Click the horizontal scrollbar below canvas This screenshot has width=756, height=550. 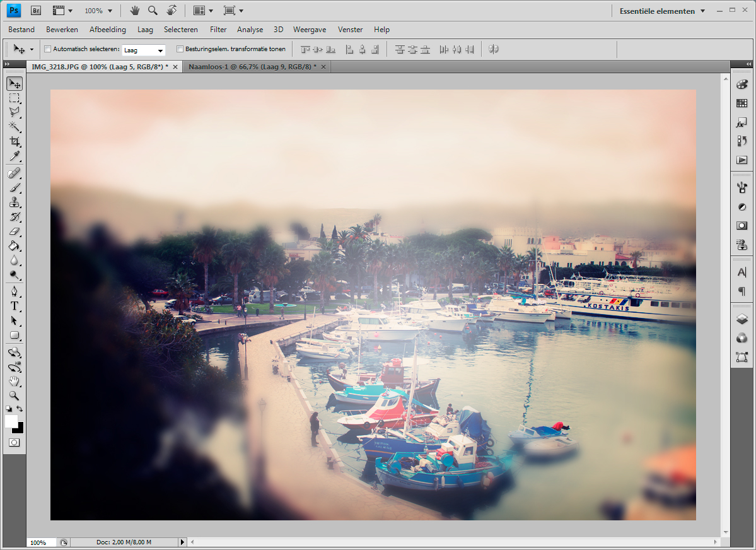tap(453, 542)
